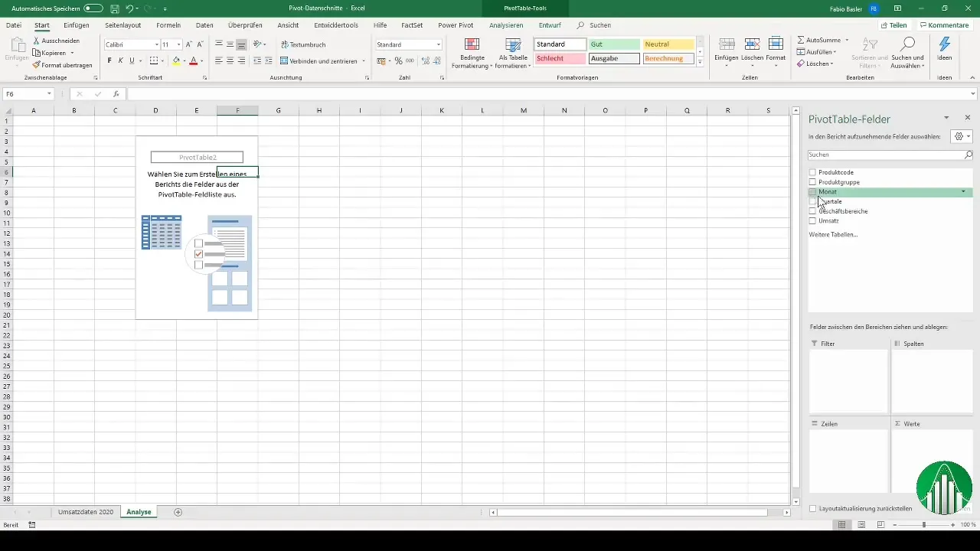Open the PivotTable-Felder pane options arrow
The height and width of the screenshot is (551, 980).
tap(946, 118)
